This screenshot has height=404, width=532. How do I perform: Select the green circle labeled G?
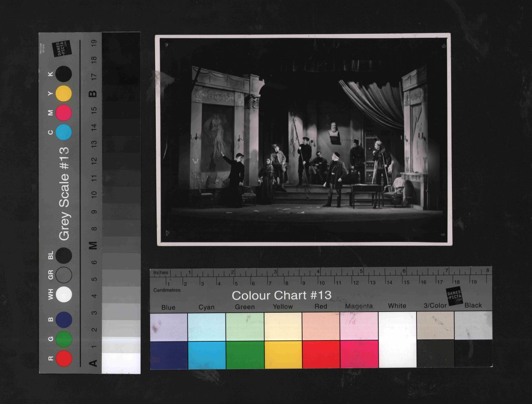pyautogui.click(x=64, y=339)
